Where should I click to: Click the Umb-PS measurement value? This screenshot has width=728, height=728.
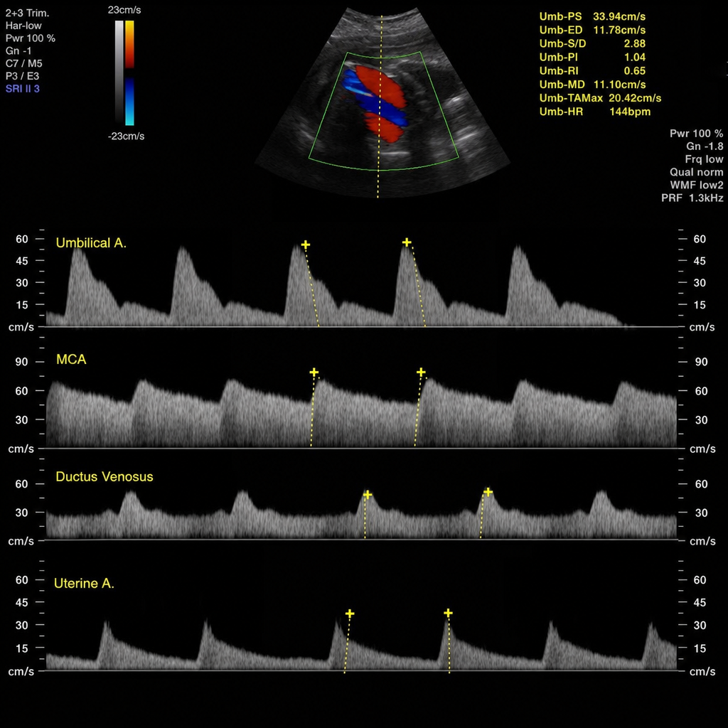pyautogui.click(x=619, y=16)
